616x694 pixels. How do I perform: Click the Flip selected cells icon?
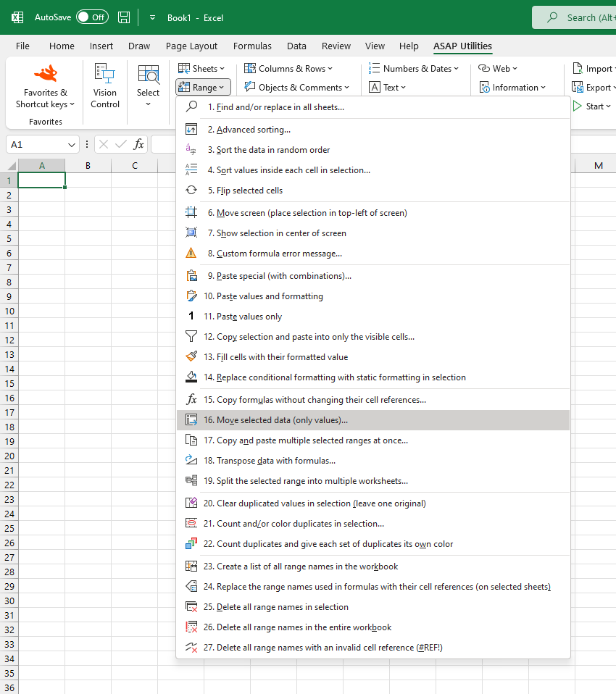[191, 191]
